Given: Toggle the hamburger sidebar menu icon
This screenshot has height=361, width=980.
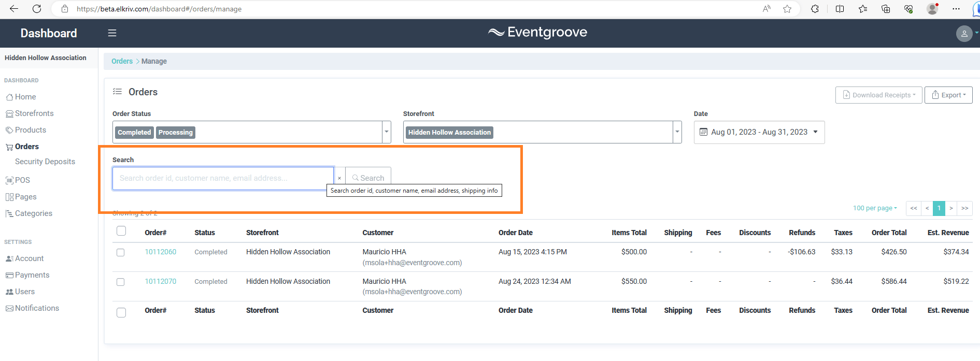Looking at the screenshot, I should (x=112, y=33).
